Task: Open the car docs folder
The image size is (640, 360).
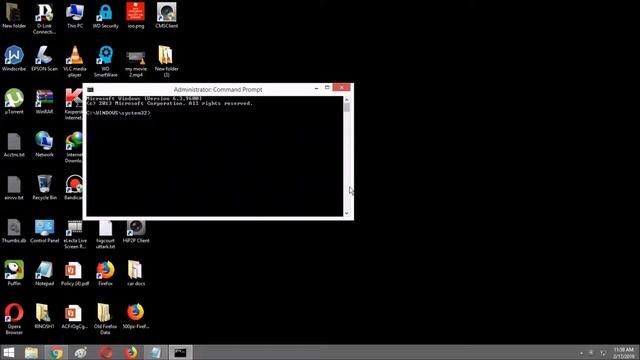Action: tap(136, 273)
